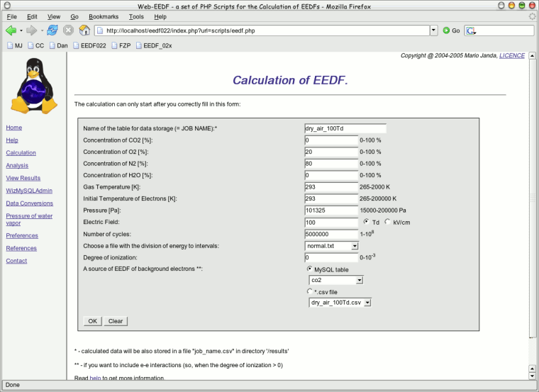Choose the *.csv file source option
This screenshot has height=392, width=539.
pyautogui.click(x=309, y=291)
